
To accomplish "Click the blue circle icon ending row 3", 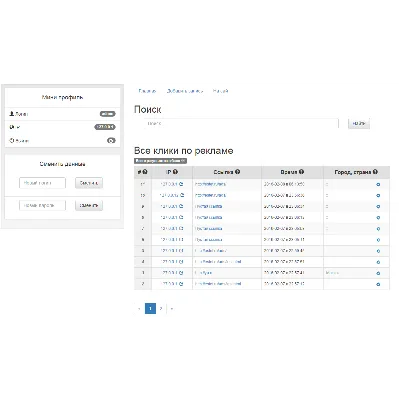I will [378, 273].
